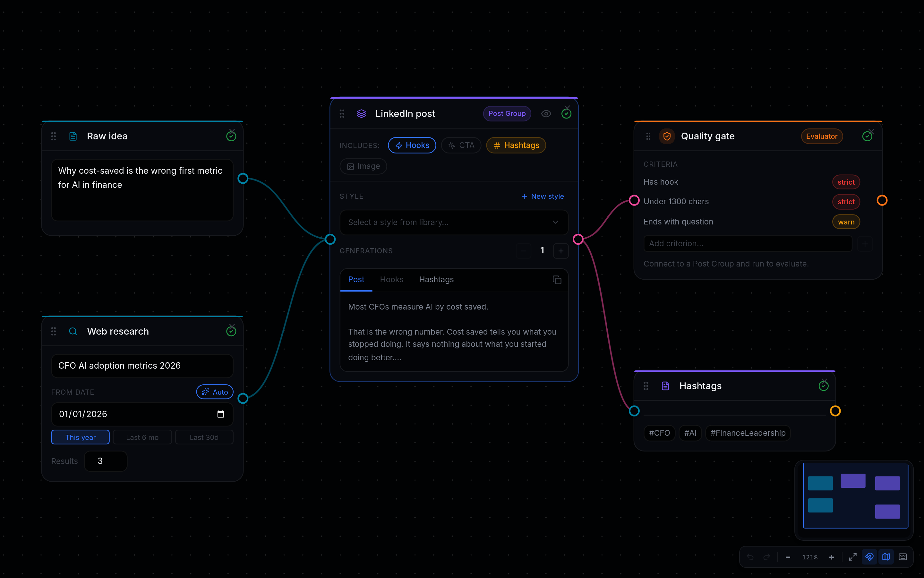Click the Raw idea document icon
Viewport: 924px width, 578px height.
point(73,136)
